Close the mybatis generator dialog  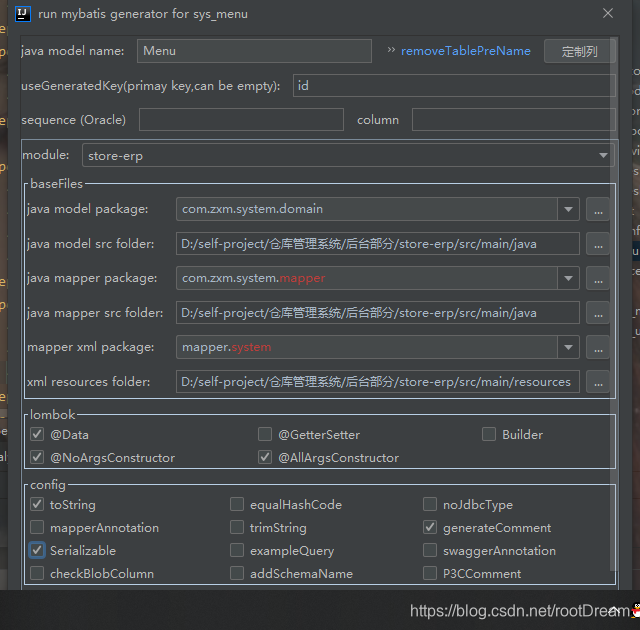[608, 13]
